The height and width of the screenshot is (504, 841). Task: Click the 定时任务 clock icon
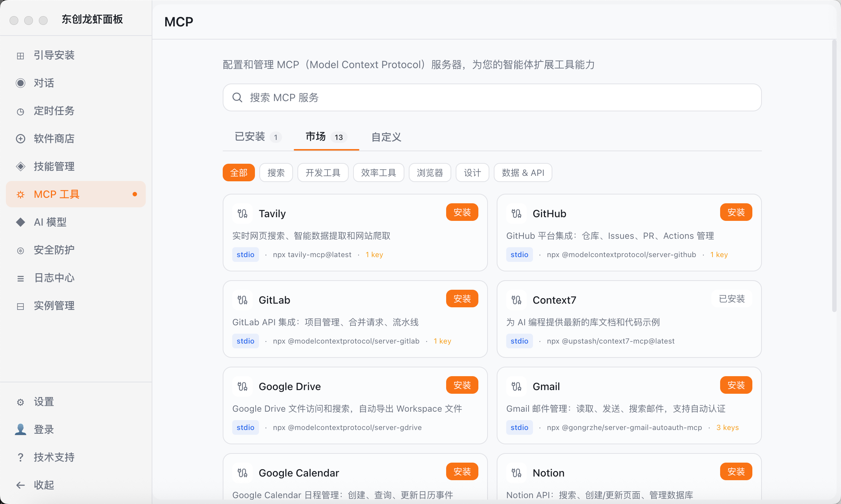[21, 111]
